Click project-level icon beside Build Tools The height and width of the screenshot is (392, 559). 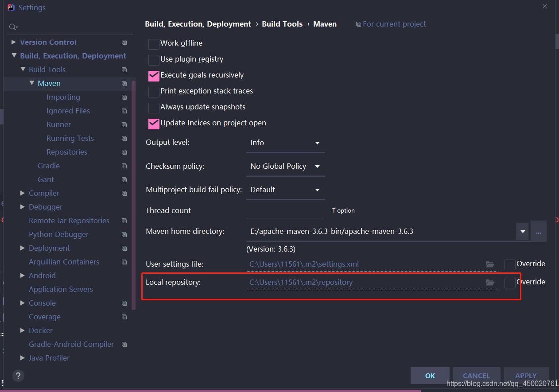point(124,70)
